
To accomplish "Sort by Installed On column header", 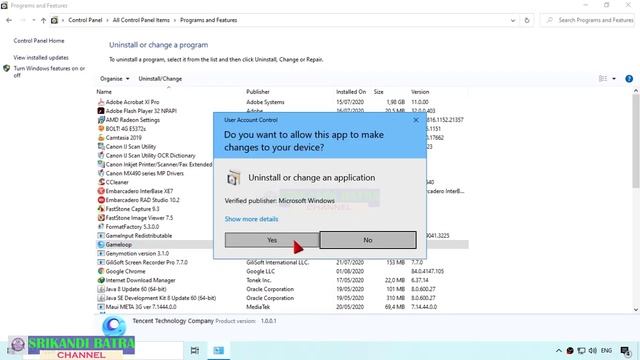I will tap(351, 92).
